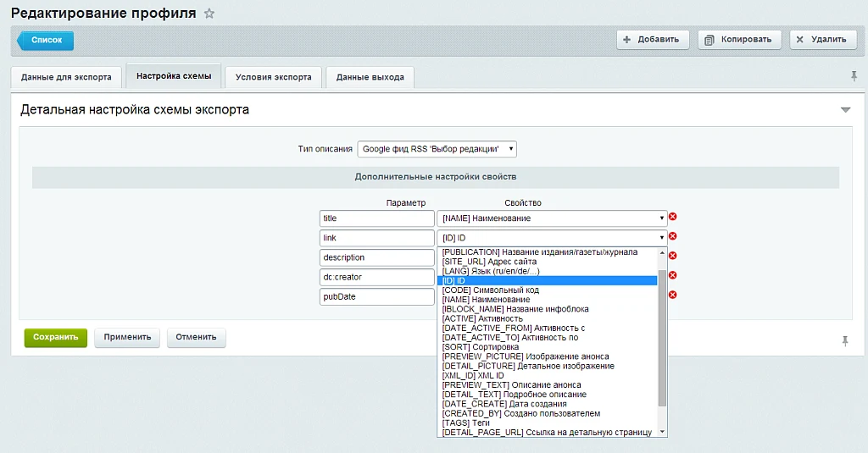This screenshot has height=453, width=868.
Task: Cancel editing with Отменить
Action: 196,337
